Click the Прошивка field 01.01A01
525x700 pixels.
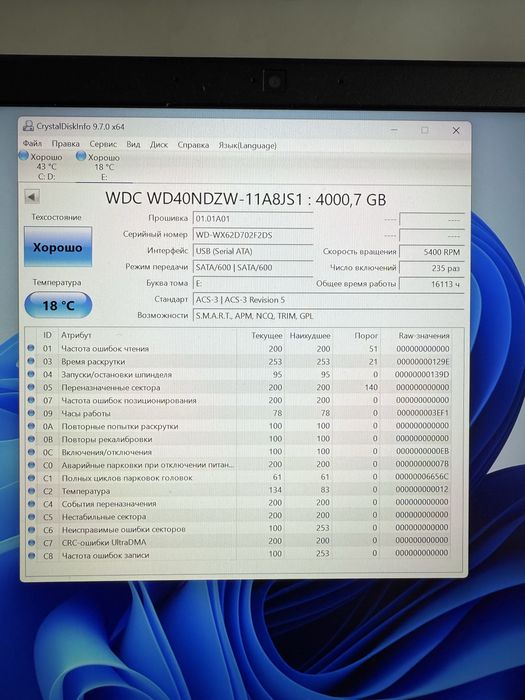click(x=253, y=219)
